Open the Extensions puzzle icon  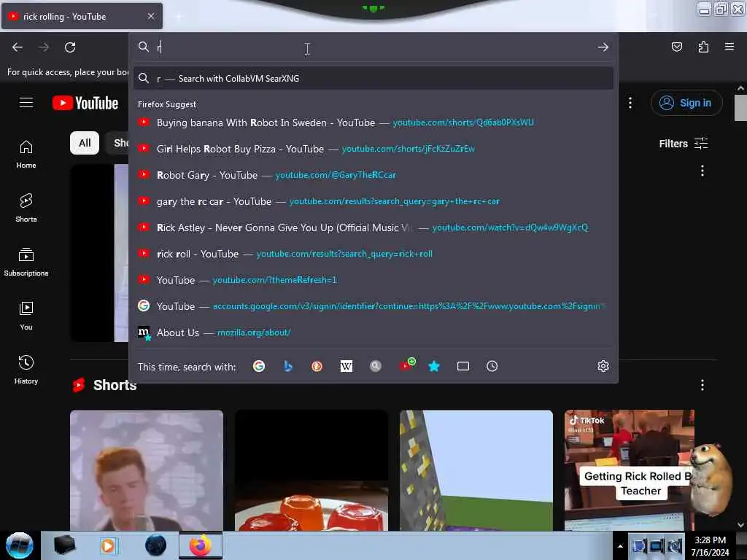(703, 47)
